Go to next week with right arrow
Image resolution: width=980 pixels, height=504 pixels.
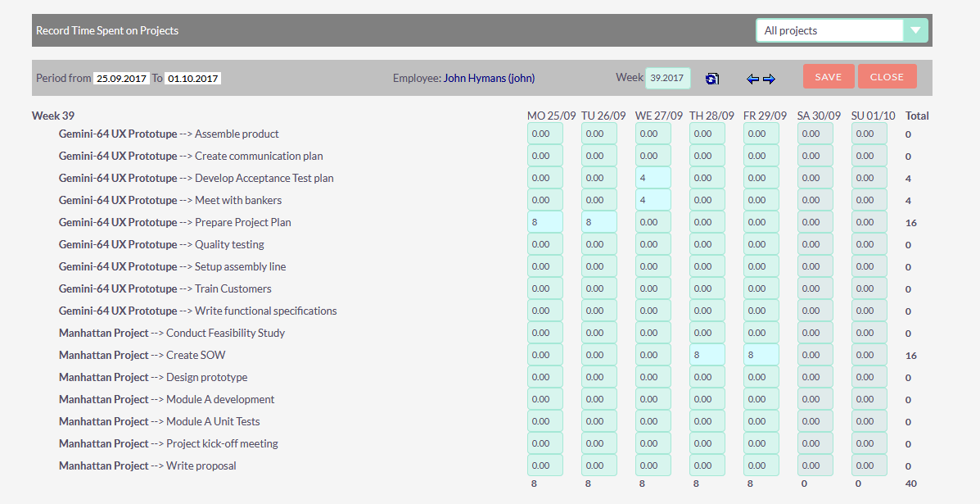point(770,79)
